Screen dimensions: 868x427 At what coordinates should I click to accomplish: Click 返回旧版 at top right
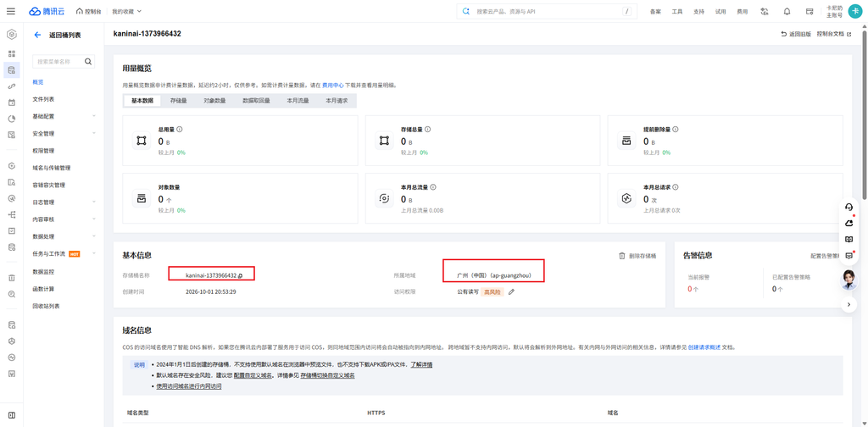[x=795, y=34]
